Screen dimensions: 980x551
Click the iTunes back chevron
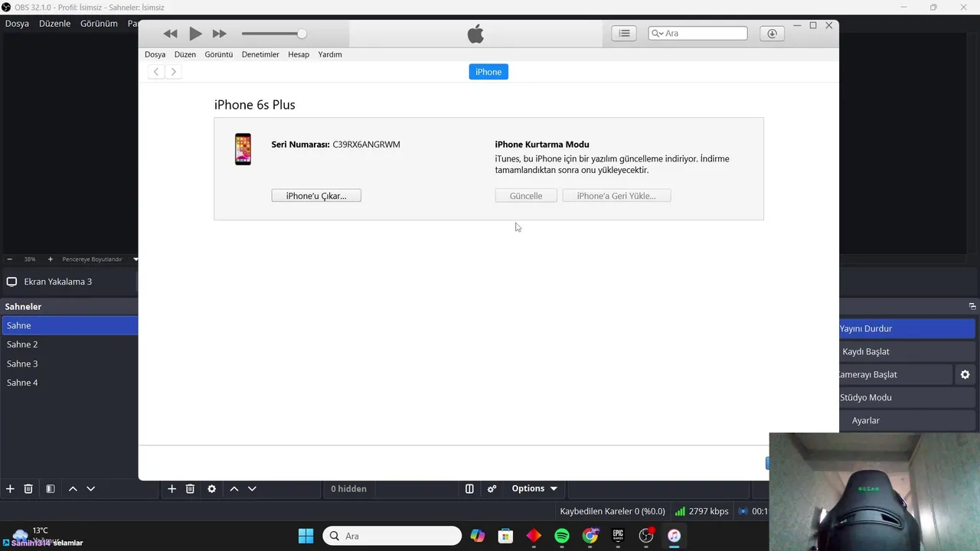(156, 71)
